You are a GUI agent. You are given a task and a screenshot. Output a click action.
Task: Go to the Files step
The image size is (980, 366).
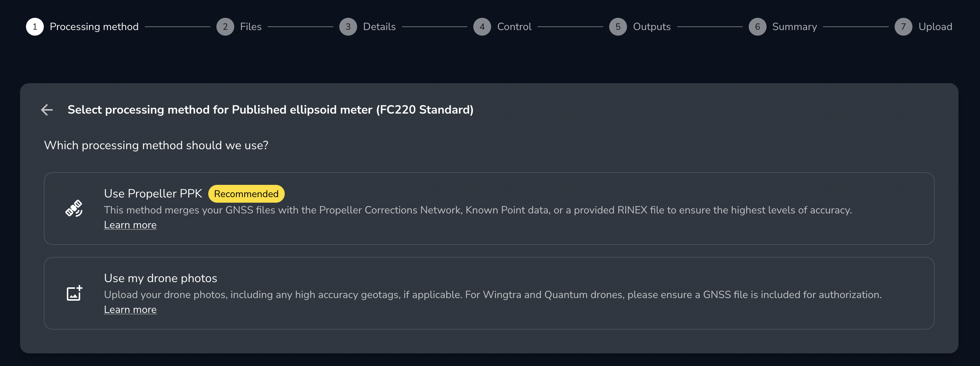point(251,27)
